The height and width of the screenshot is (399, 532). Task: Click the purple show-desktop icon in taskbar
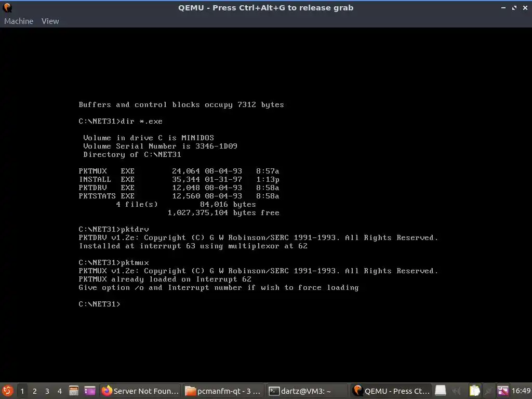coord(90,391)
